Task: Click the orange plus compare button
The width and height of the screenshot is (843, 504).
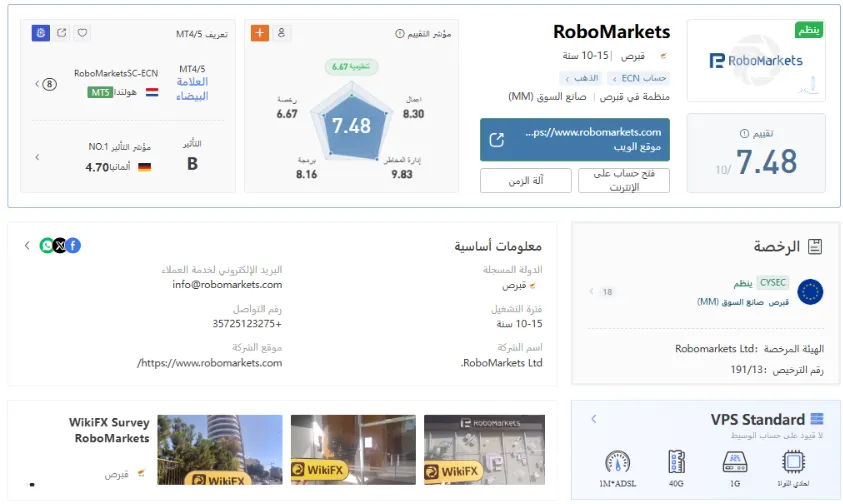Action: [260, 33]
